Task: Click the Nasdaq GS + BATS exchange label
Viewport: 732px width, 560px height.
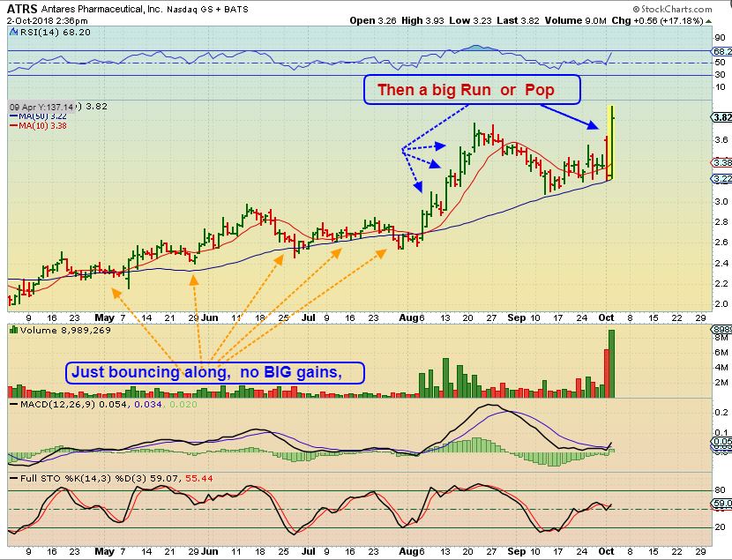Action: click(x=207, y=10)
